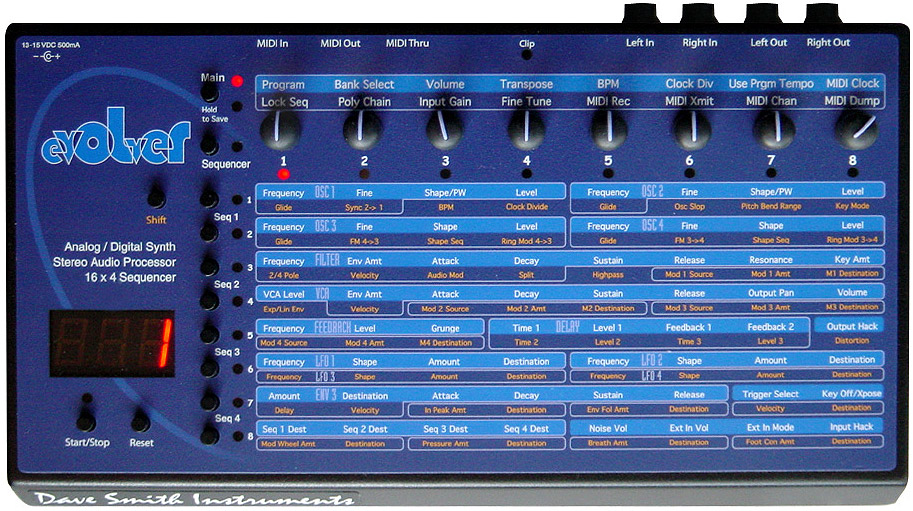This screenshot has width=913, height=511.
Task: Click the OSC 2 Shape/PW label
Action: tap(770, 191)
